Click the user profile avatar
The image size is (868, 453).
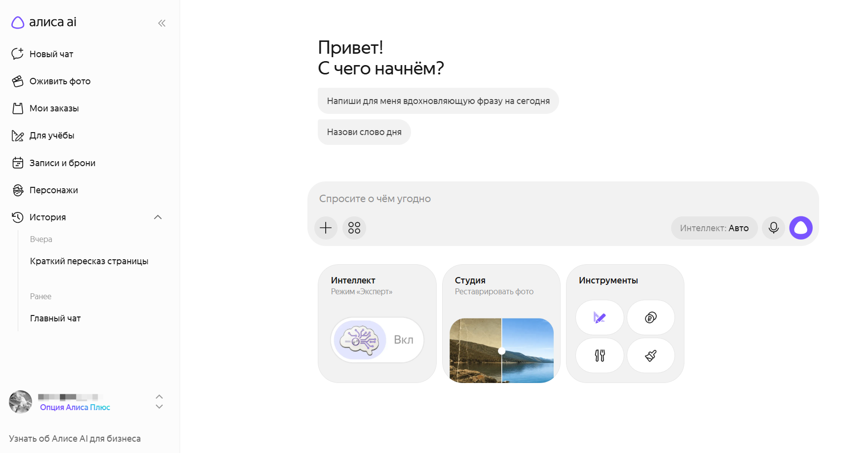pos(20,402)
